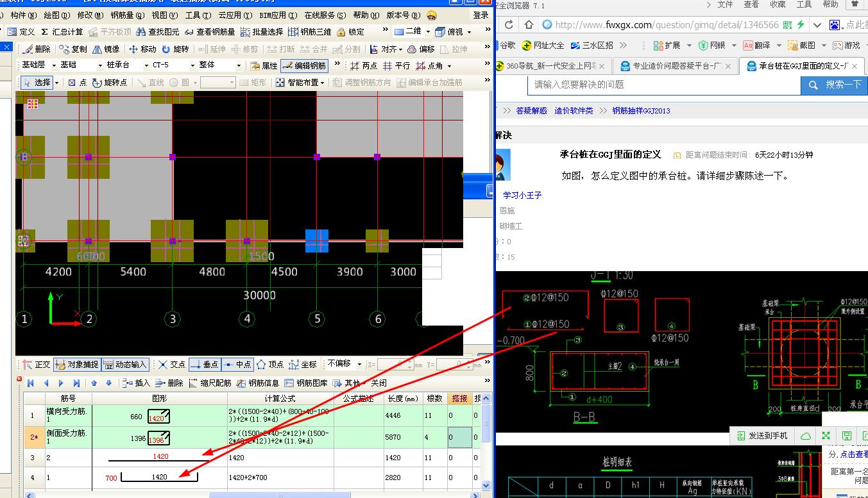
Task: Go to first rebar record arrow
Action: [x=30, y=383]
